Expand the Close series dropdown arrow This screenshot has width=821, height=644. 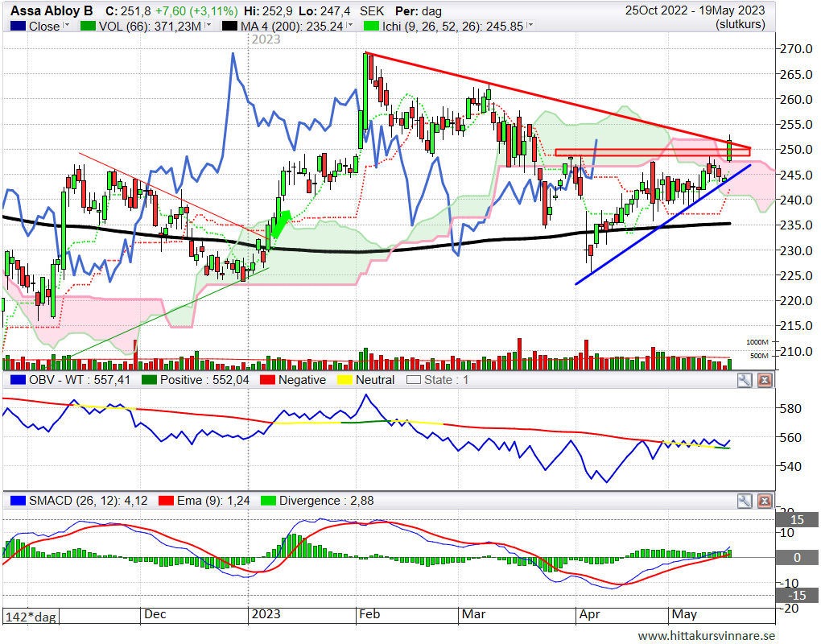click(67, 25)
